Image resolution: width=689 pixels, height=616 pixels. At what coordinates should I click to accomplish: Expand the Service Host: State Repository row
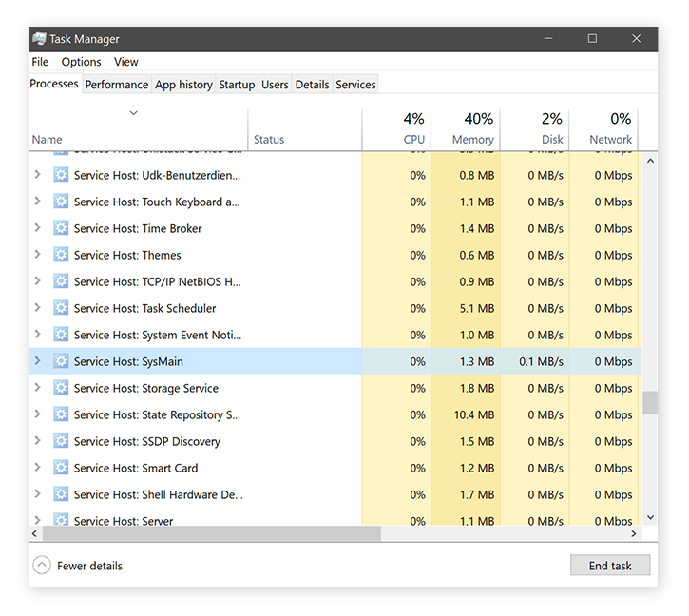tap(38, 414)
